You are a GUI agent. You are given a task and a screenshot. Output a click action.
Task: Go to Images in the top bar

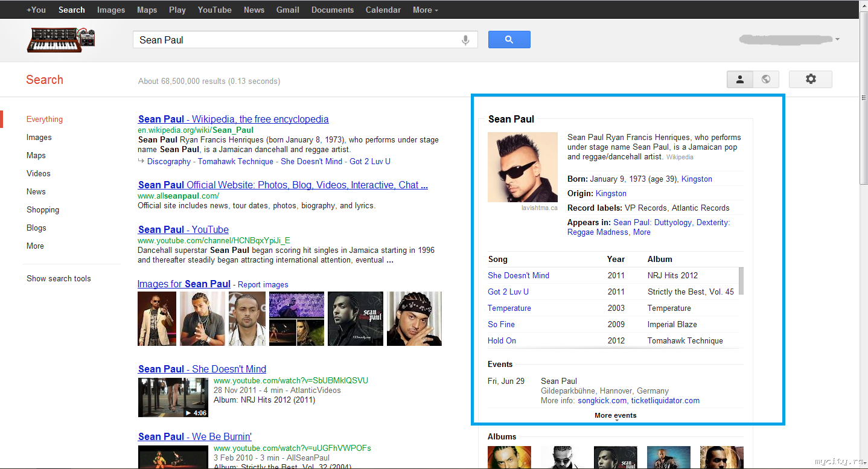pos(111,10)
